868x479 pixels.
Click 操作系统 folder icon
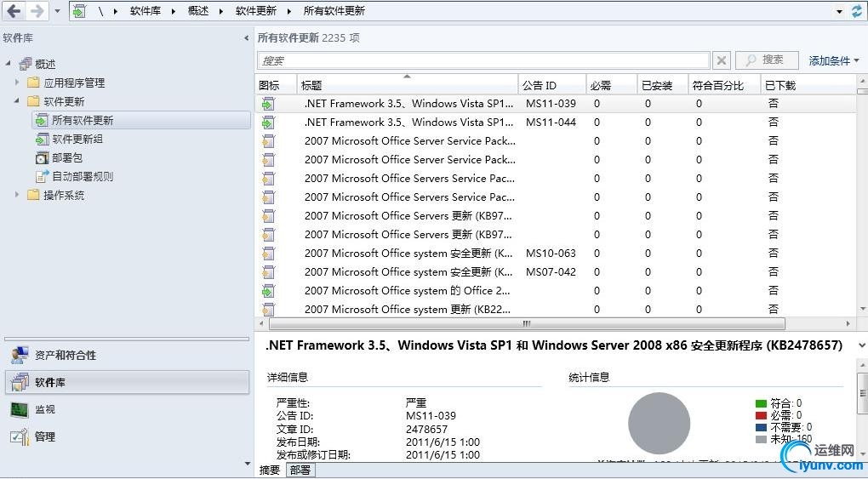[34, 195]
